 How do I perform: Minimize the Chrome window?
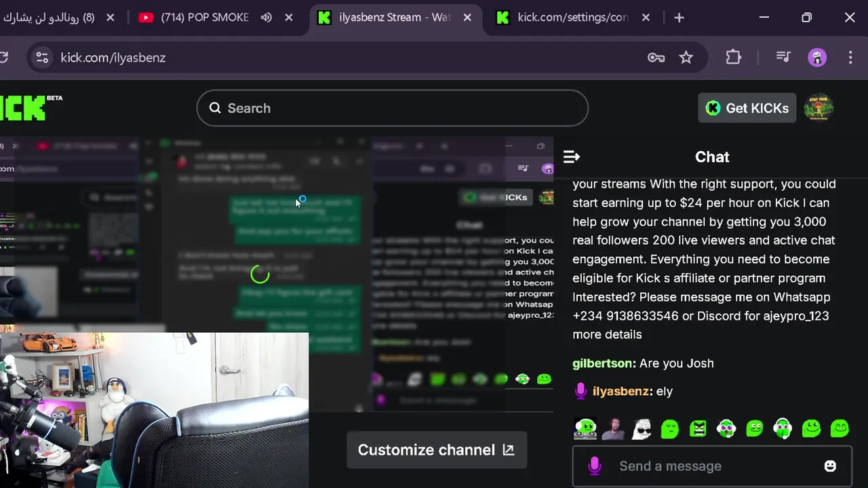(x=764, y=18)
